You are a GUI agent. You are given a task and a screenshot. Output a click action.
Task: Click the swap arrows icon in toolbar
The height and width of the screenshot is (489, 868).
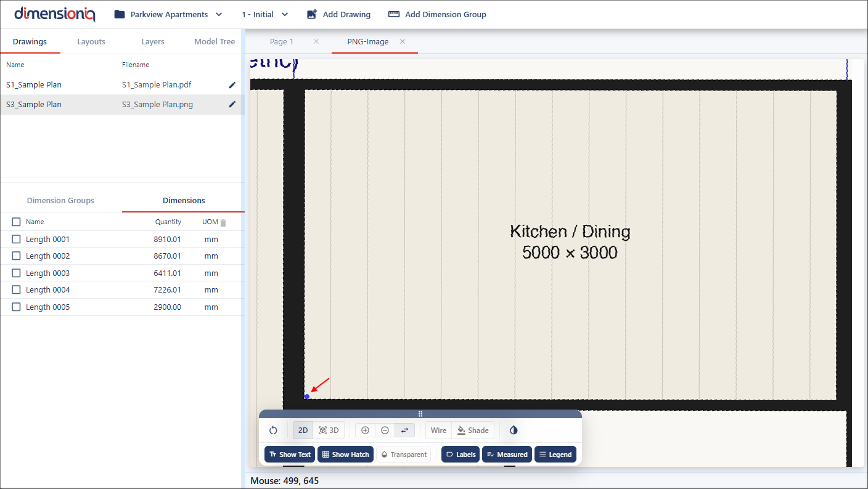[404, 430]
